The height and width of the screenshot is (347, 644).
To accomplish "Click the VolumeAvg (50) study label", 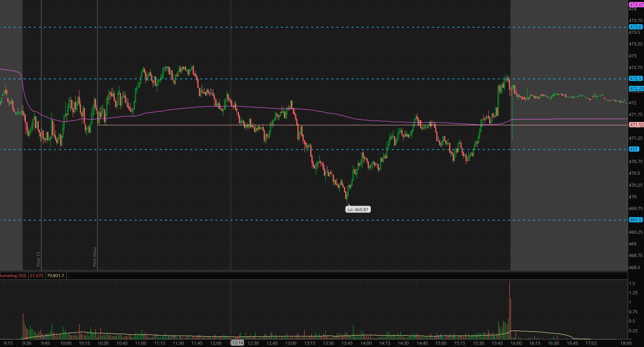I will point(13,276).
